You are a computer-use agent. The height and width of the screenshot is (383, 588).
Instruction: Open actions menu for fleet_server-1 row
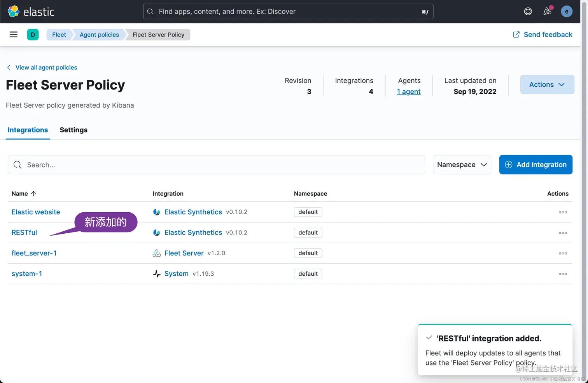(563, 254)
